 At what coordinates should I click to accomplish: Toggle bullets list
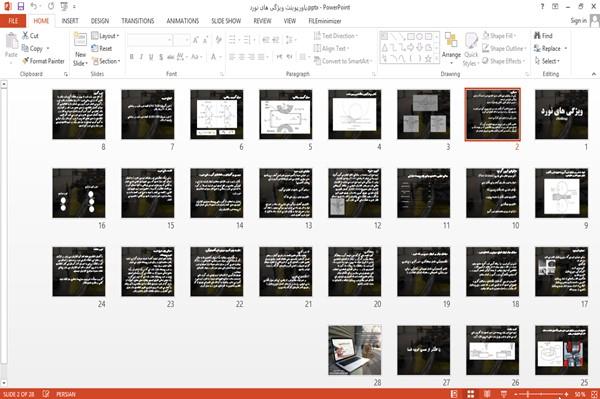(233, 40)
